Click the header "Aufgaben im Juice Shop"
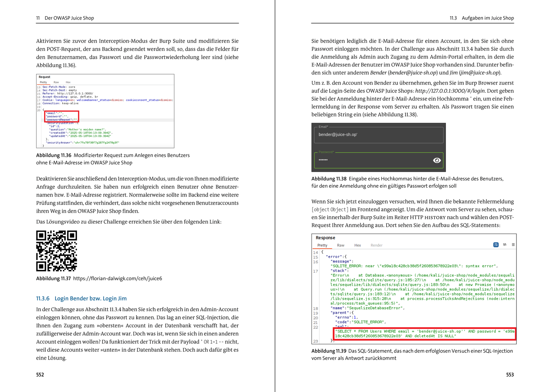 (488, 18)
